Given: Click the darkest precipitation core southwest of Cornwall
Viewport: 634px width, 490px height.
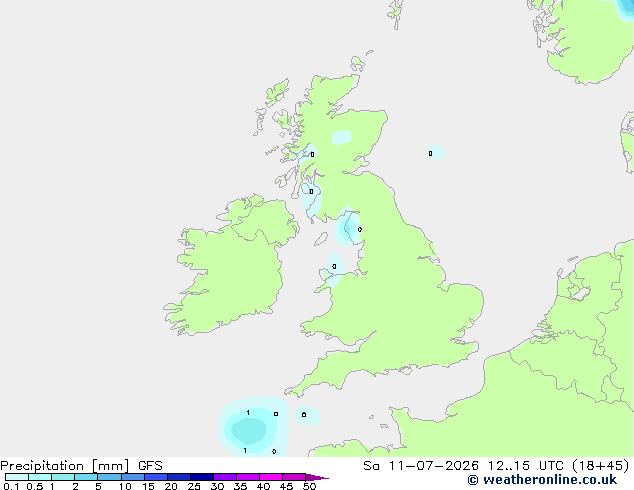Looking at the screenshot, I should tap(249, 430).
